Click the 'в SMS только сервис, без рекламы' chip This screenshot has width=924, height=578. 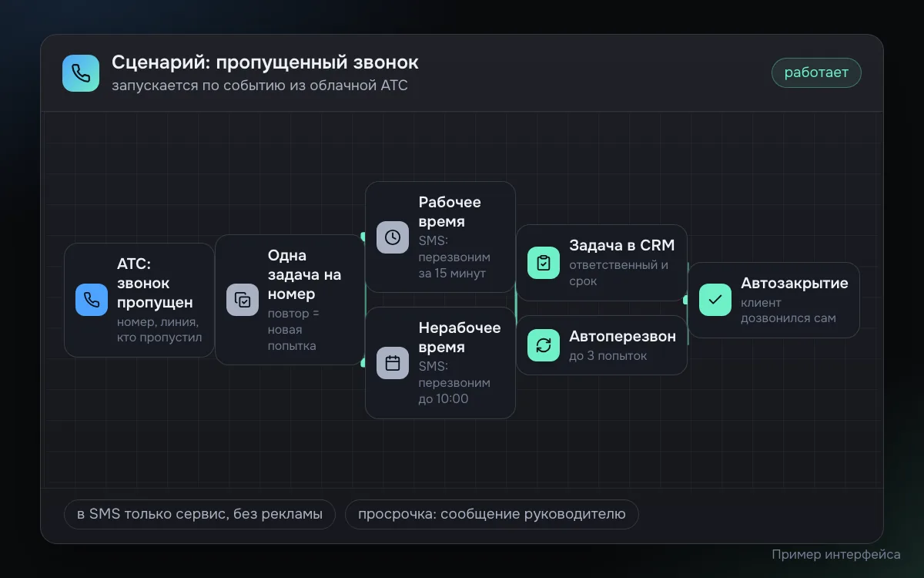(199, 514)
